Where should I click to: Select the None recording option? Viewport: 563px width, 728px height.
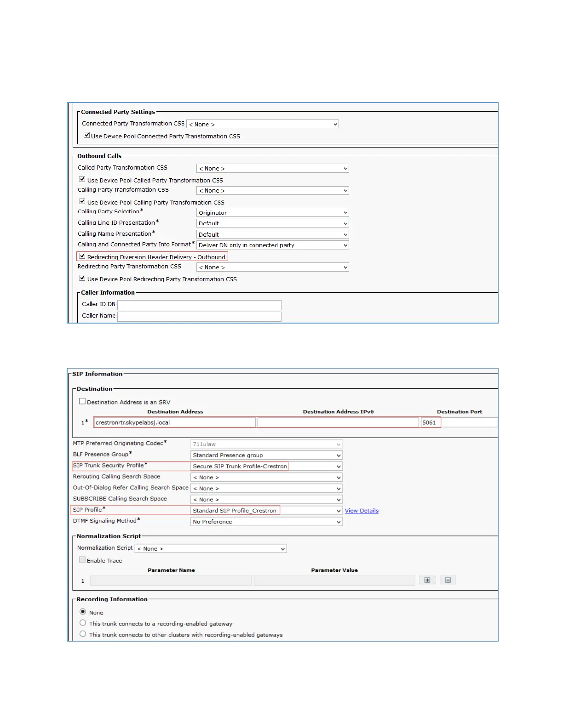(83, 612)
